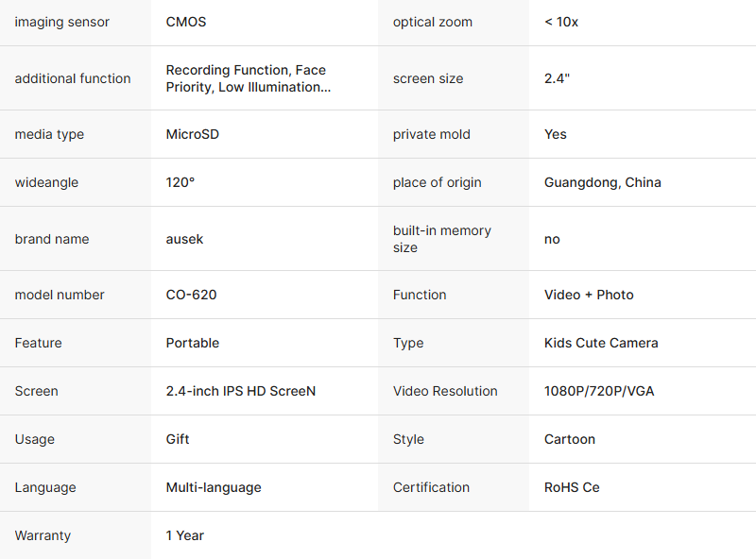The image size is (756, 559).
Task: Click the Video + Photo function value
Action: (589, 295)
